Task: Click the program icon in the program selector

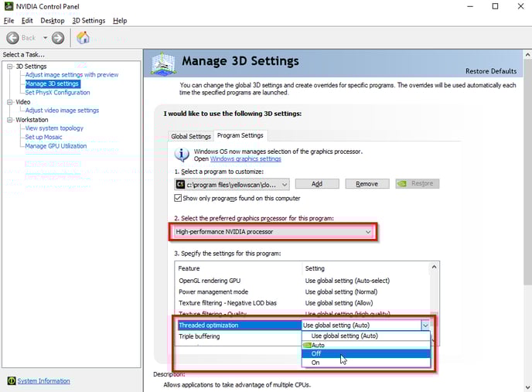Action: tap(180, 184)
